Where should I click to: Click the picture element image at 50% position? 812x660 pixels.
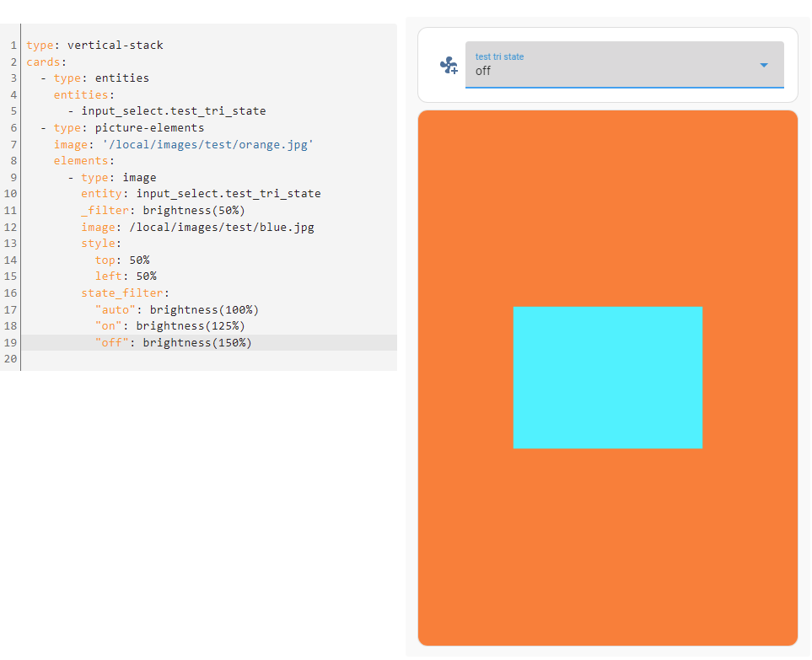click(607, 377)
